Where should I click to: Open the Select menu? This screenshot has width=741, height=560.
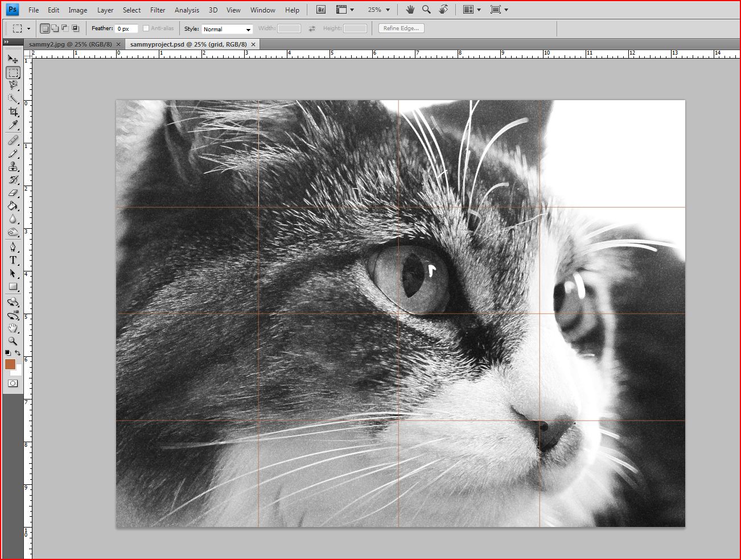131,10
